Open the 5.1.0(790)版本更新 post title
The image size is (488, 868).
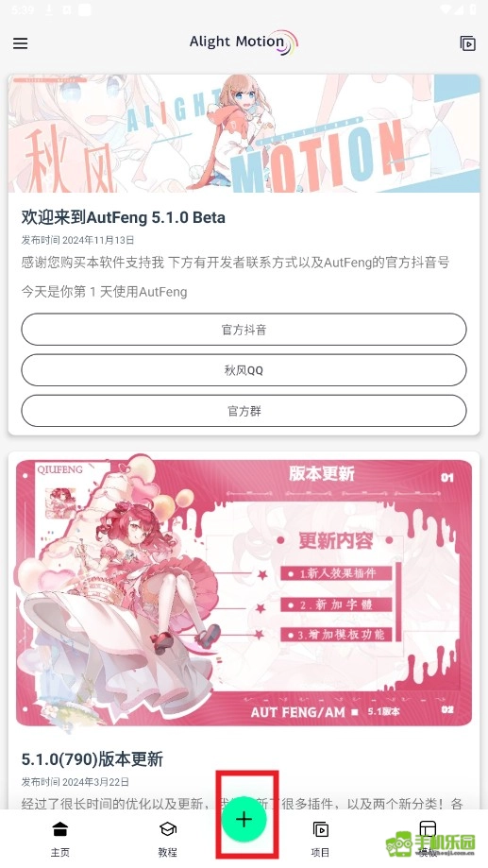point(93,759)
